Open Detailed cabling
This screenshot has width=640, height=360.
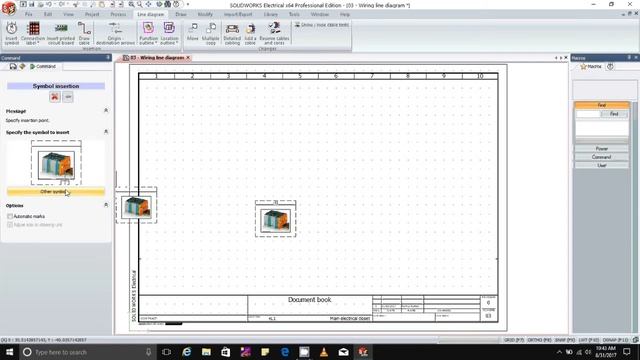[x=232, y=33]
